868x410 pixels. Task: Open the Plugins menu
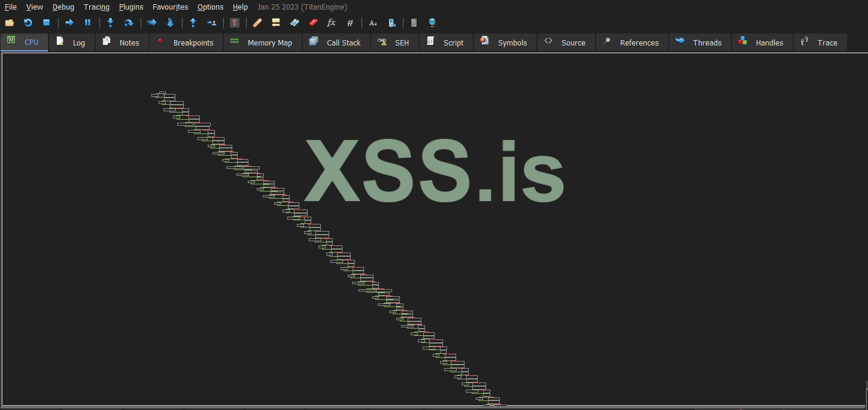[x=131, y=7]
